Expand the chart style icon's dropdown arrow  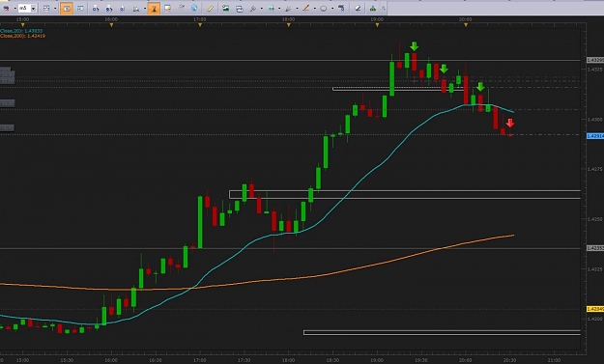coord(55,9)
